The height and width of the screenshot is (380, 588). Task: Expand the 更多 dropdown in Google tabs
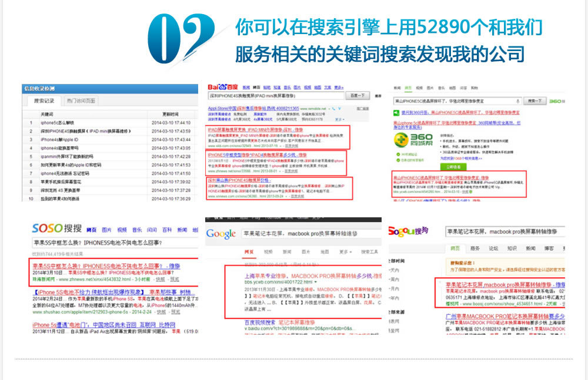point(345,252)
